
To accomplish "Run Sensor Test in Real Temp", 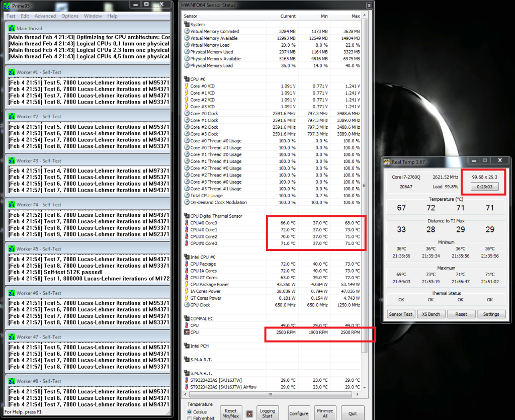I will click(400, 314).
